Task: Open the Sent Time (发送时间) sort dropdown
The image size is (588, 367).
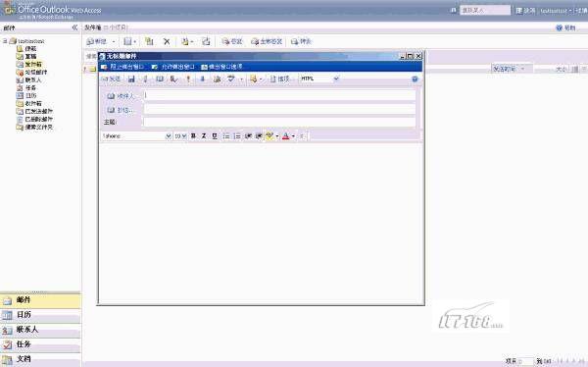Action: (512, 69)
